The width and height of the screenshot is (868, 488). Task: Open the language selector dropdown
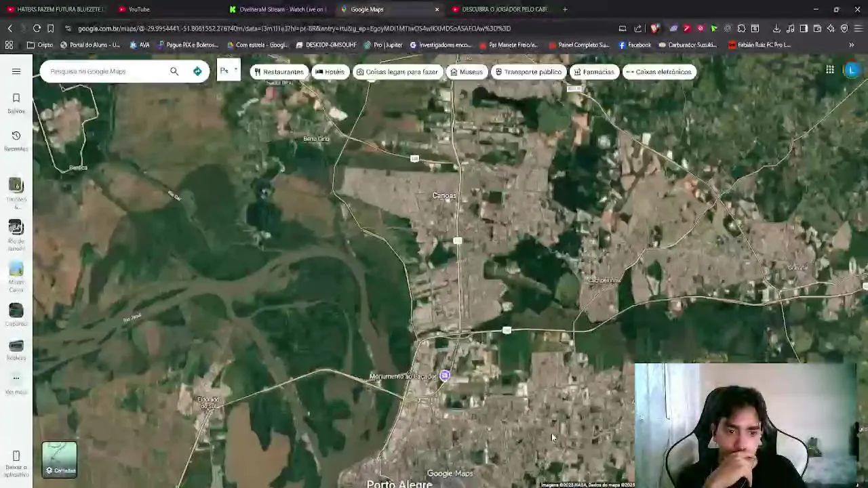tap(229, 70)
